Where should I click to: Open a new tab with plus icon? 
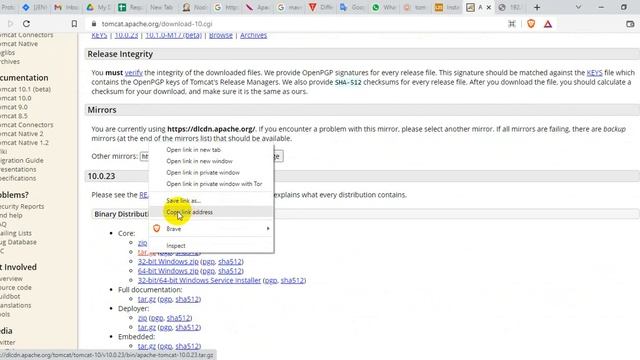point(537,7)
